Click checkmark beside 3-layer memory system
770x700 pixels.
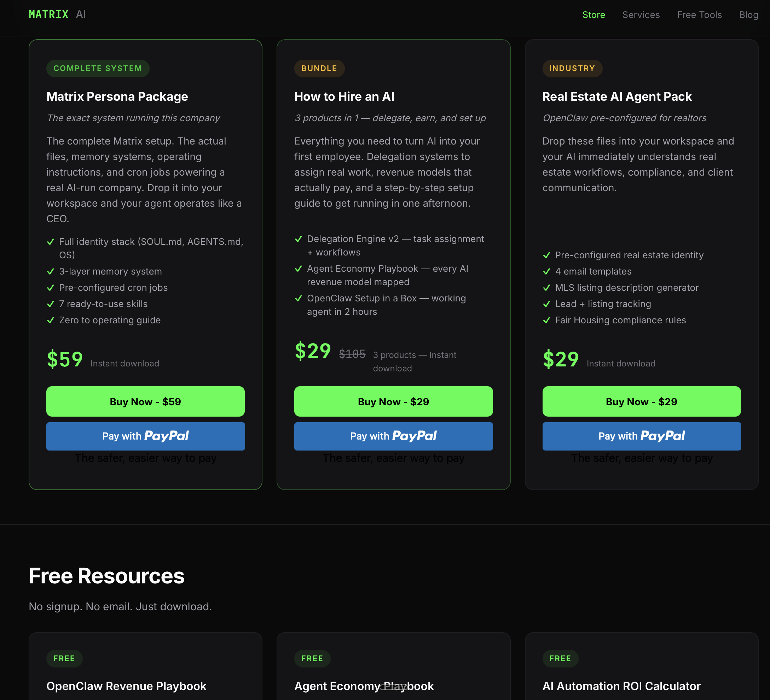coord(51,271)
